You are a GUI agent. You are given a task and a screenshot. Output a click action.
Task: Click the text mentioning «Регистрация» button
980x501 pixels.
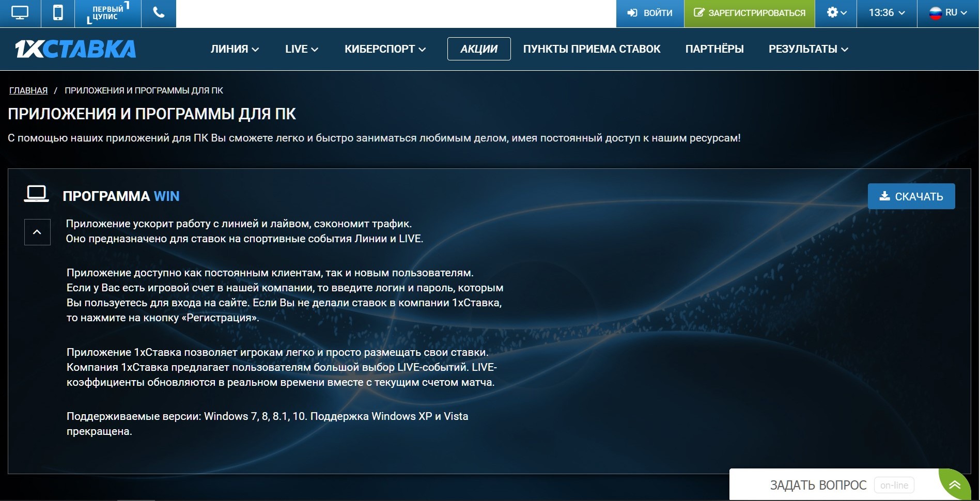[163, 318]
